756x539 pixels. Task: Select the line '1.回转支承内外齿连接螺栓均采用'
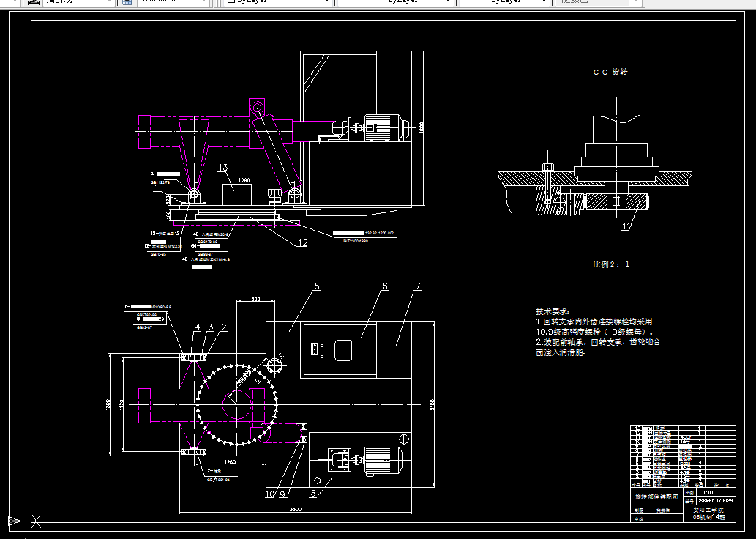click(x=594, y=321)
